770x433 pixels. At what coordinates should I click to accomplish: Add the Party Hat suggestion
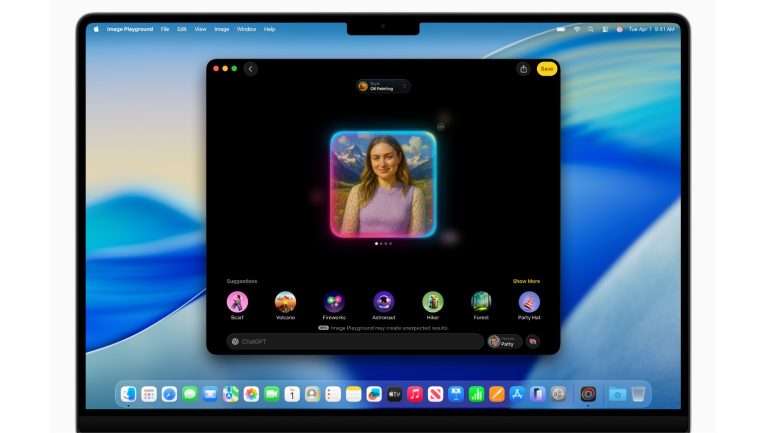pyautogui.click(x=529, y=305)
